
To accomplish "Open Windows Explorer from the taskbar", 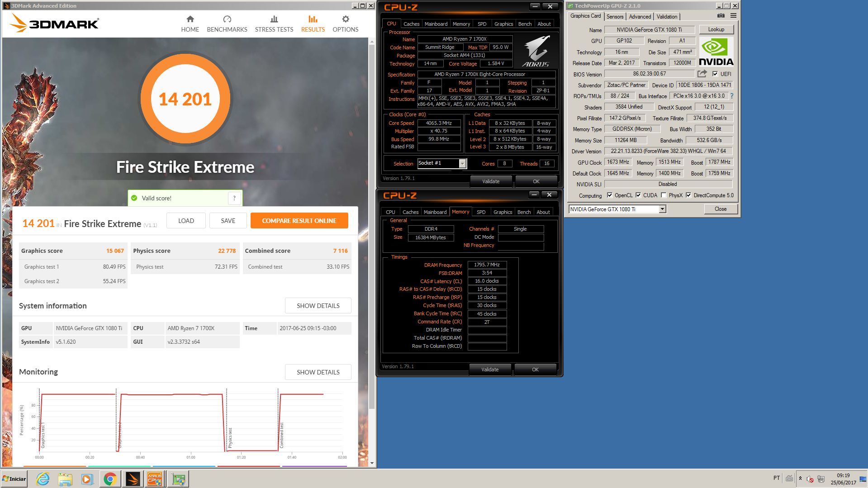I will [65, 479].
